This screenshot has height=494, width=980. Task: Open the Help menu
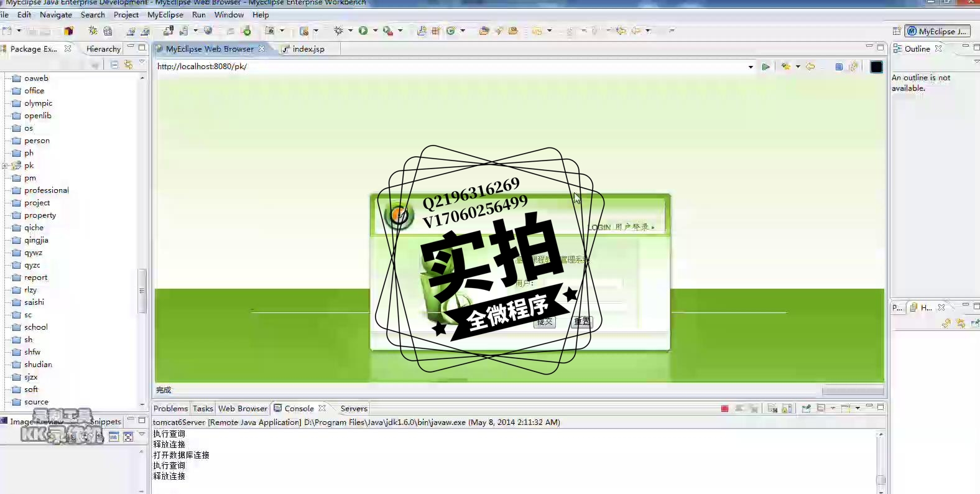pyautogui.click(x=261, y=15)
